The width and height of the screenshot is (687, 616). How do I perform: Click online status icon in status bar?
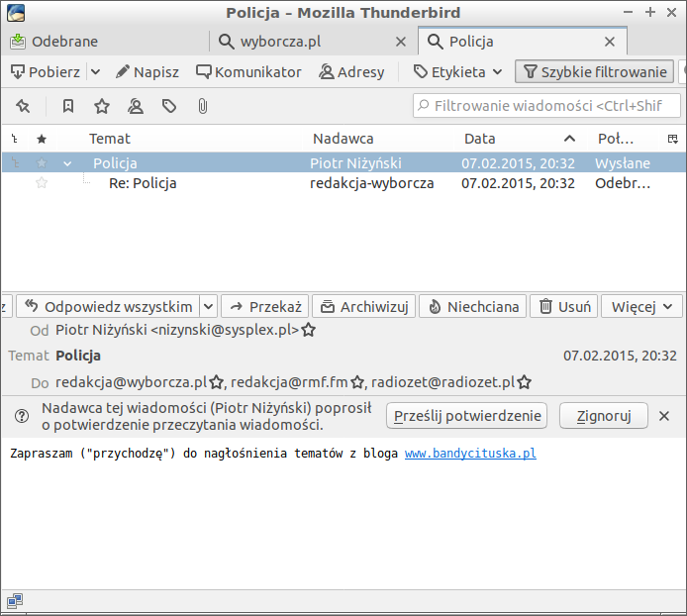(x=15, y=601)
